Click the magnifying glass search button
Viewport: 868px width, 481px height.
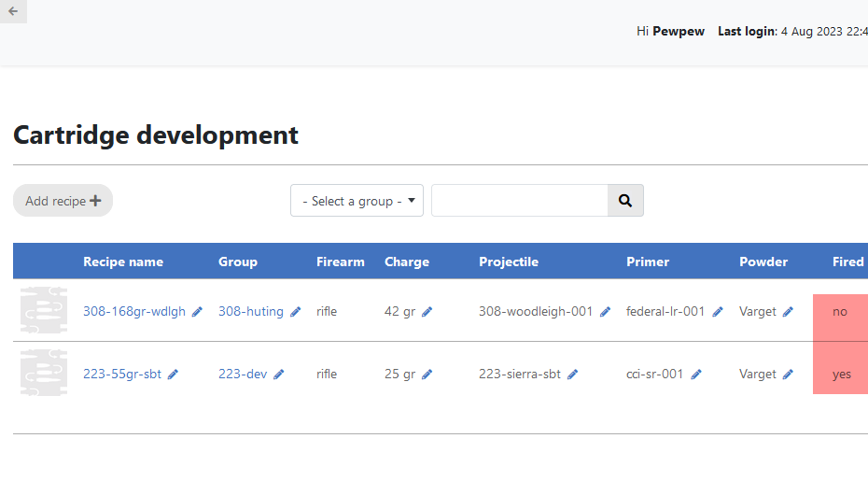(625, 201)
